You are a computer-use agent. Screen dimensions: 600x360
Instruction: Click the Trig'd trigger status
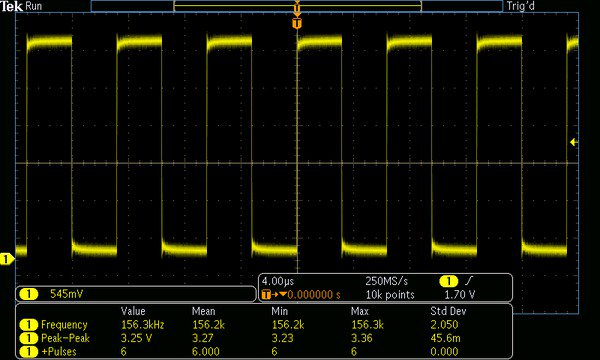tap(520, 6)
